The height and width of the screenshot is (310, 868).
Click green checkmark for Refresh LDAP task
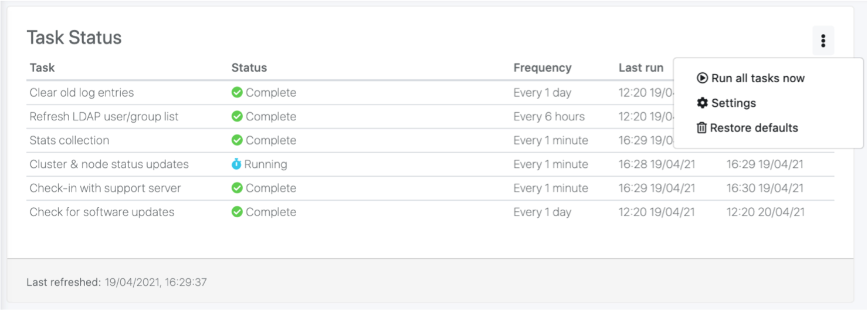point(237,116)
